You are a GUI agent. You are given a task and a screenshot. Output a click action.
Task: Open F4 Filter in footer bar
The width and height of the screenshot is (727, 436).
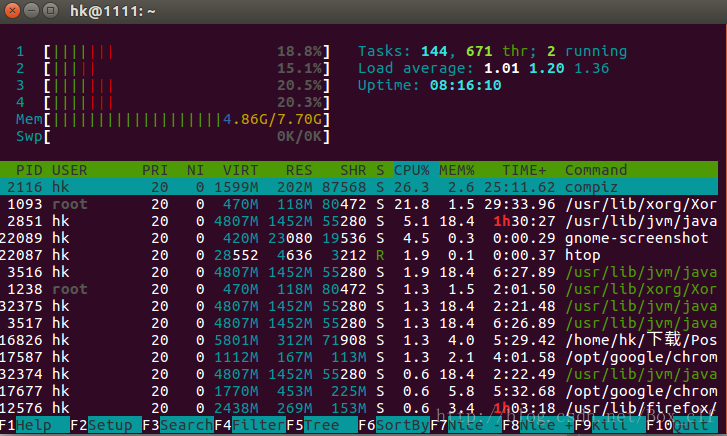pos(250,425)
